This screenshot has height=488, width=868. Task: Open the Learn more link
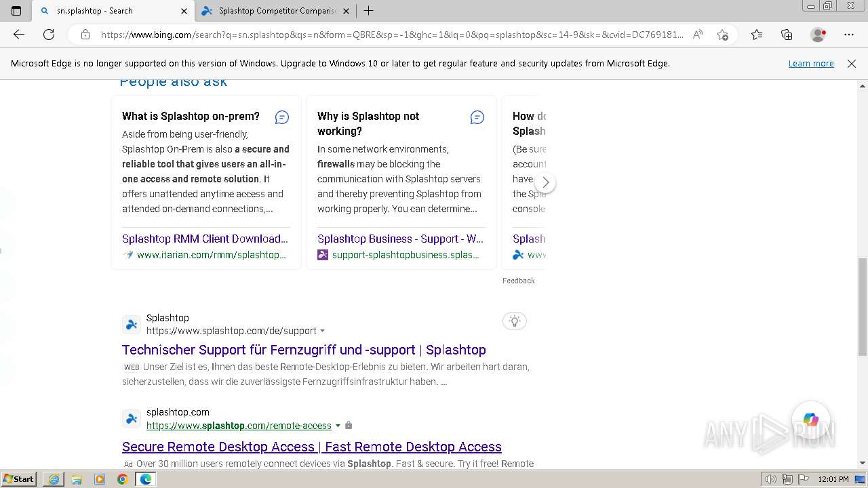pyautogui.click(x=811, y=63)
